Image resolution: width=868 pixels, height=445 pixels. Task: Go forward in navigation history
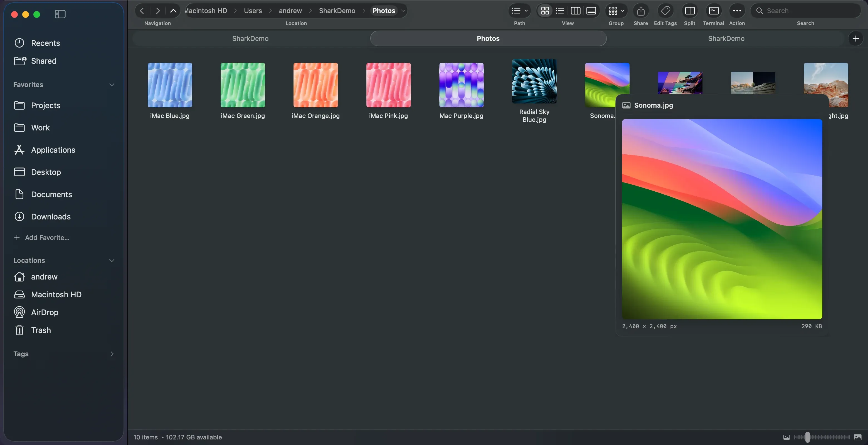(x=158, y=11)
